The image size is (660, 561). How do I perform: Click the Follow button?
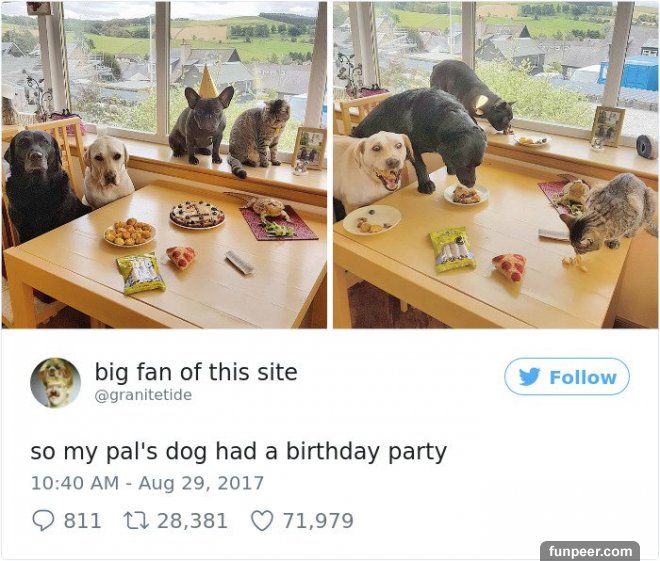(567, 377)
